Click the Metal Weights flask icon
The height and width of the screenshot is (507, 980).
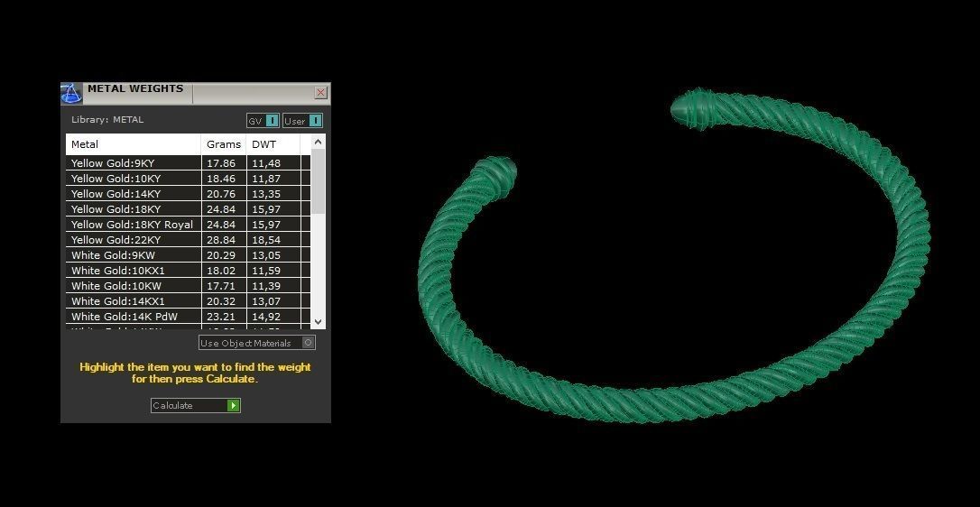pyautogui.click(x=71, y=93)
